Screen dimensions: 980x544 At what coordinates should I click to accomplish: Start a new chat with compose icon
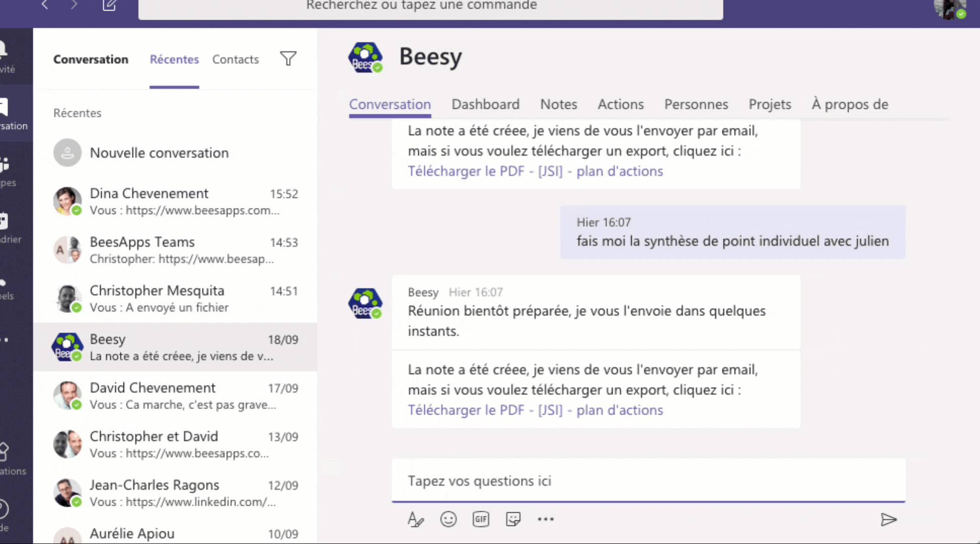coord(109,5)
